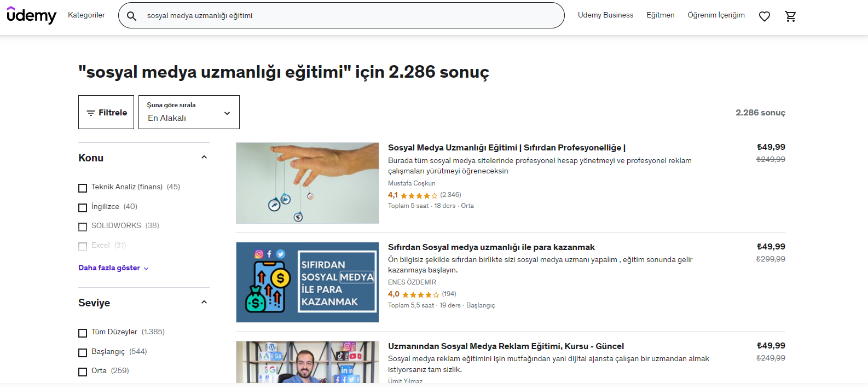This screenshot has width=868, height=389.
Task: Click the 'Seviye' section heading
Action: pos(94,303)
